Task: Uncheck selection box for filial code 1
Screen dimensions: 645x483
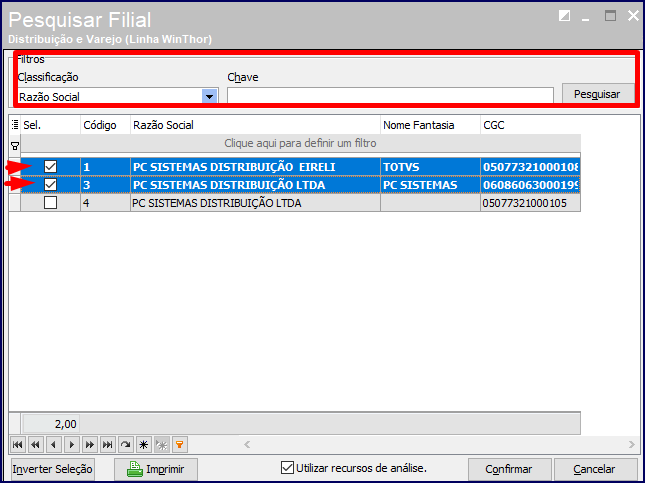Action: [51, 167]
